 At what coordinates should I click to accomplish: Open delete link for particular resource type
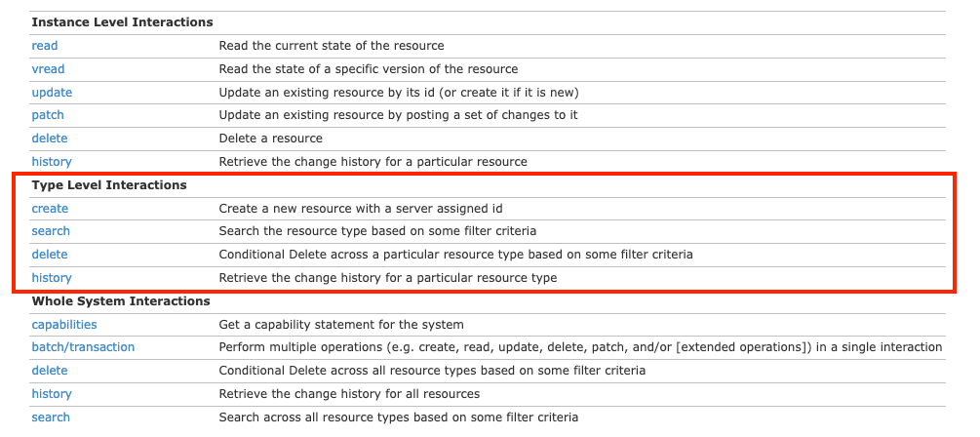click(x=50, y=255)
